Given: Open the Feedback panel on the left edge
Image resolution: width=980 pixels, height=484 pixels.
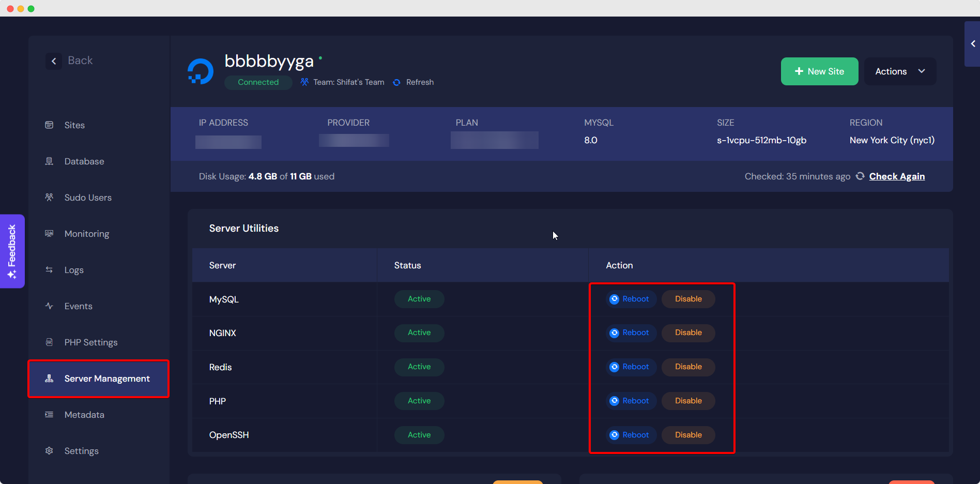Looking at the screenshot, I should click(12, 251).
